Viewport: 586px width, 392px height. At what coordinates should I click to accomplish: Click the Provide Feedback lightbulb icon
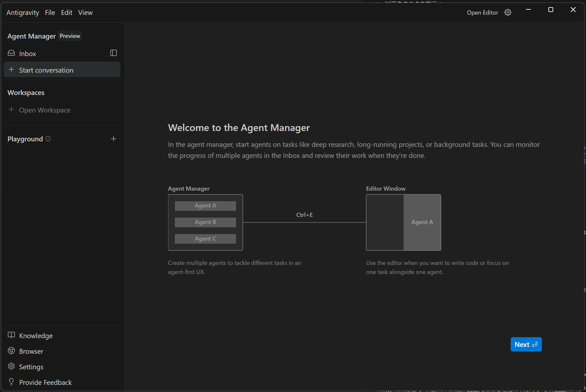(x=11, y=382)
